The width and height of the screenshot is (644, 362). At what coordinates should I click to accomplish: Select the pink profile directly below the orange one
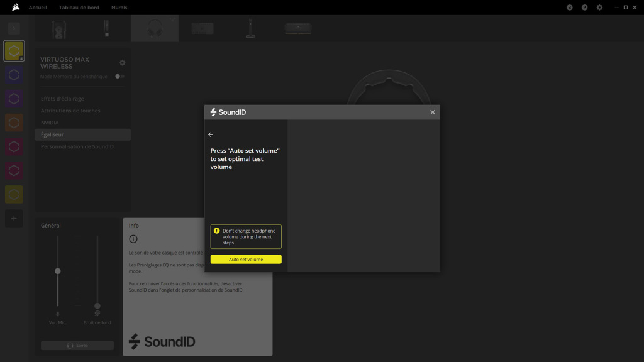pyautogui.click(x=14, y=146)
